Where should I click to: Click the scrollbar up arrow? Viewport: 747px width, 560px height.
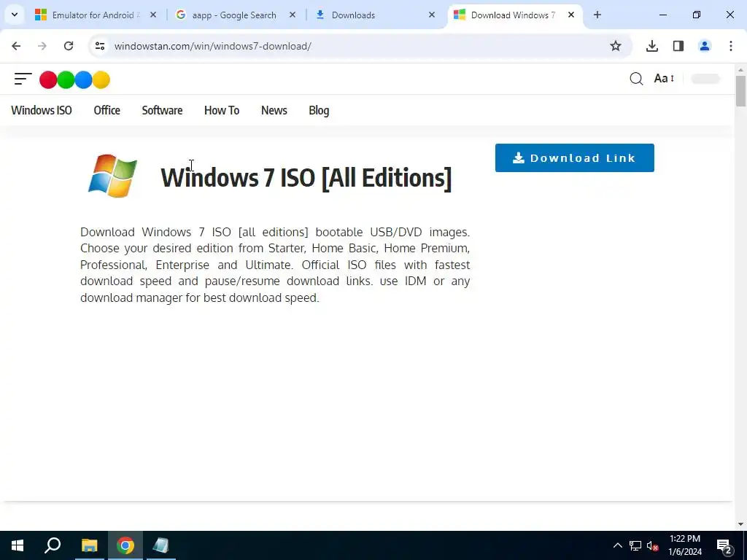coord(740,70)
